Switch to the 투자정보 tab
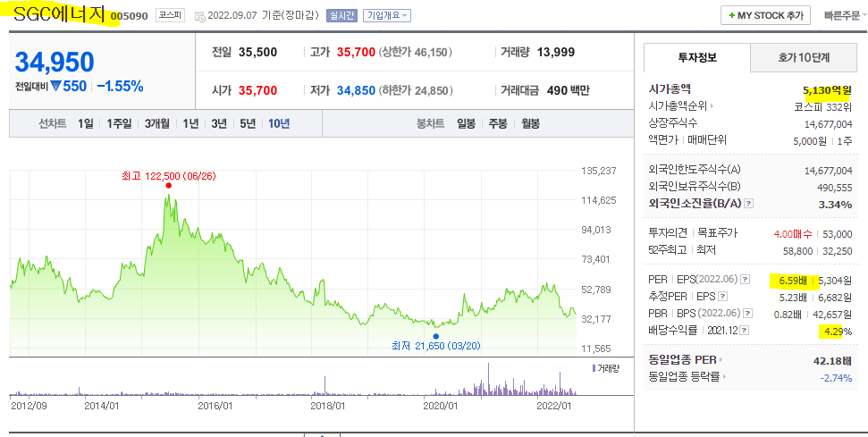The width and height of the screenshot is (868, 437). (x=697, y=57)
